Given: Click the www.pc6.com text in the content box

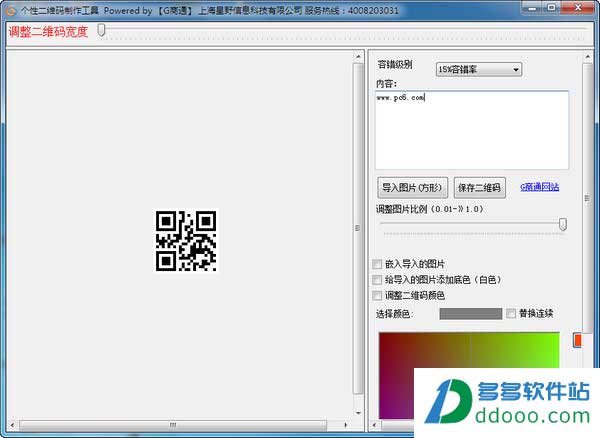Looking at the screenshot, I should [400, 98].
